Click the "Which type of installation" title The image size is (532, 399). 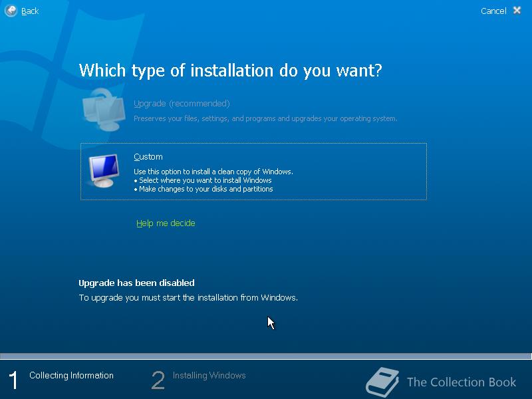tap(230, 71)
